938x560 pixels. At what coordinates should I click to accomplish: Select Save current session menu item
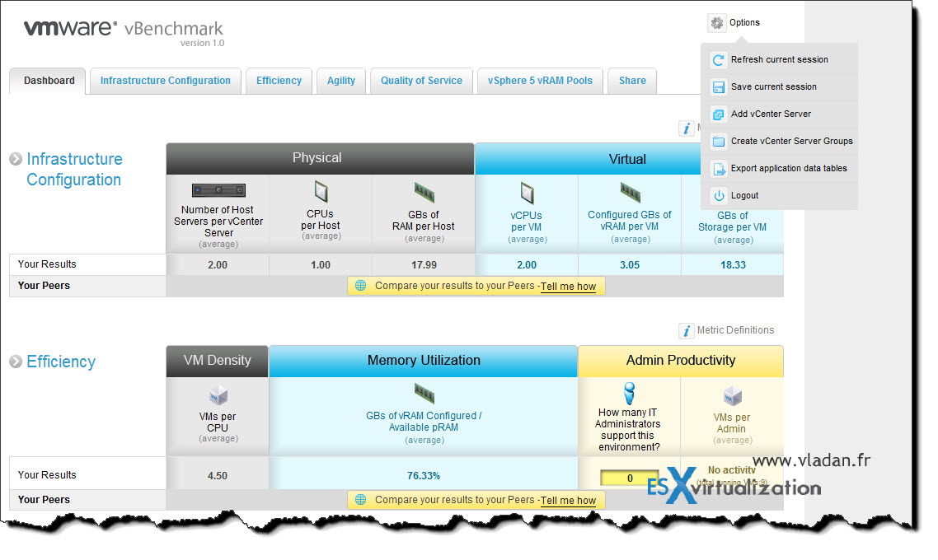pyautogui.click(x=780, y=87)
